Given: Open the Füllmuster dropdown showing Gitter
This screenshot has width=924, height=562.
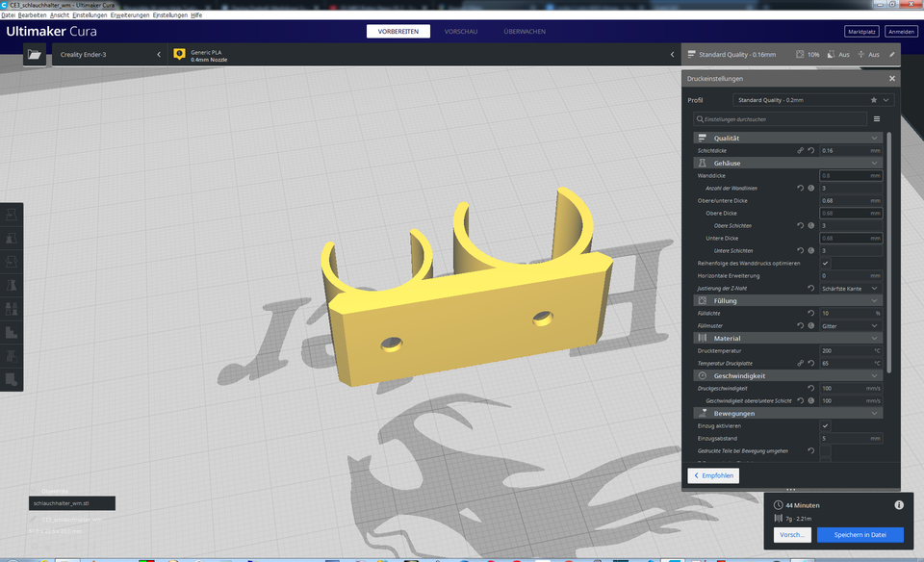Looking at the screenshot, I should [851, 325].
